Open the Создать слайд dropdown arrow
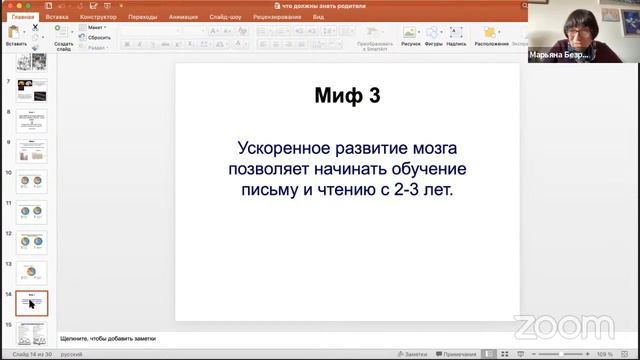Screen dimensions: 640x360 pyautogui.click(x=72, y=32)
